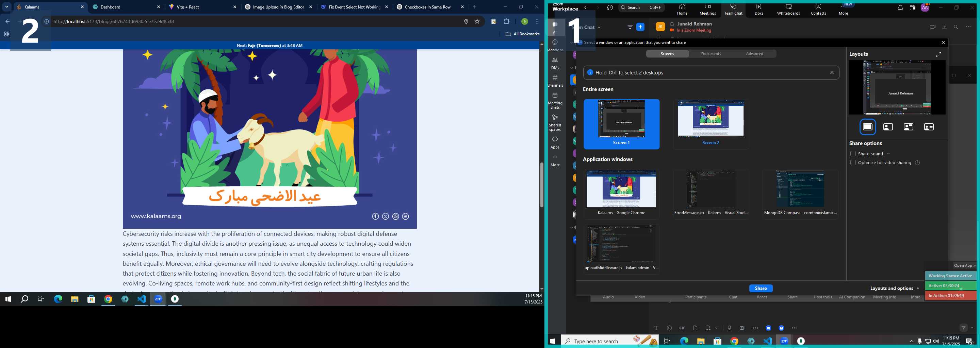Open Channels in Zoom sidebar
980x348 pixels.
tap(555, 81)
